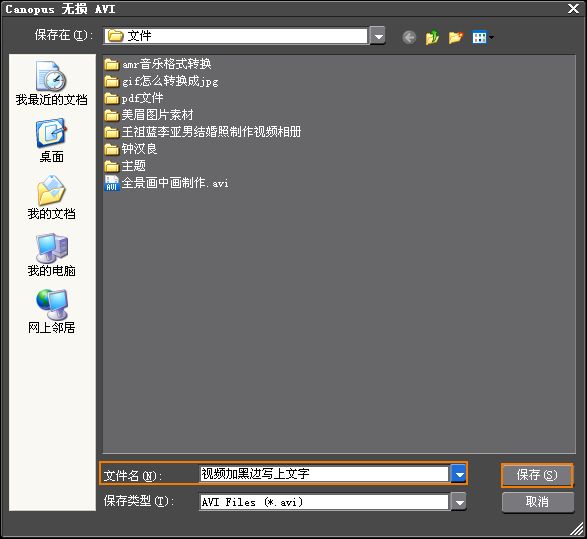
Task: Go up one folder level
Action: 432,37
